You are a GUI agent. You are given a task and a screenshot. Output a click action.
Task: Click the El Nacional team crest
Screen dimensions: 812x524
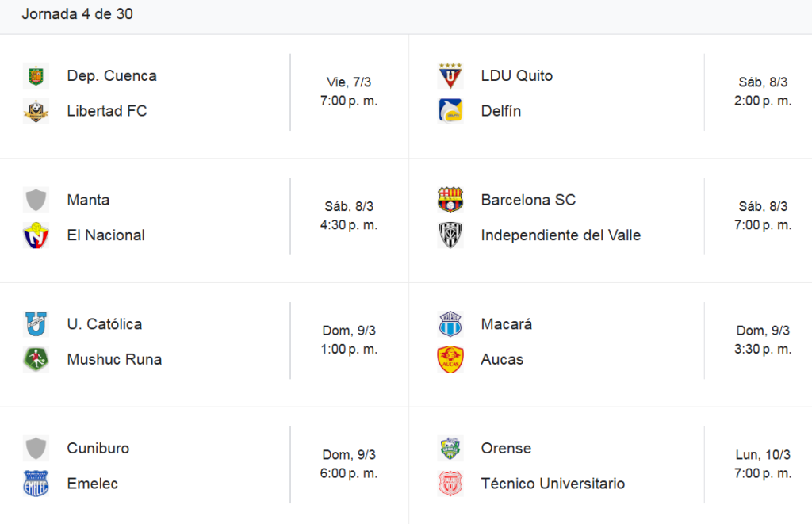(x=36, y=235)
